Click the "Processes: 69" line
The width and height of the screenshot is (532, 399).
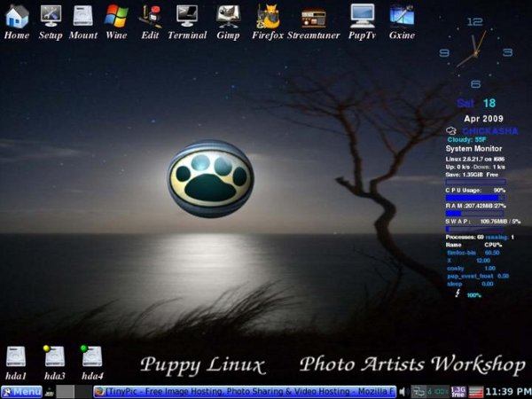point(480,237)
